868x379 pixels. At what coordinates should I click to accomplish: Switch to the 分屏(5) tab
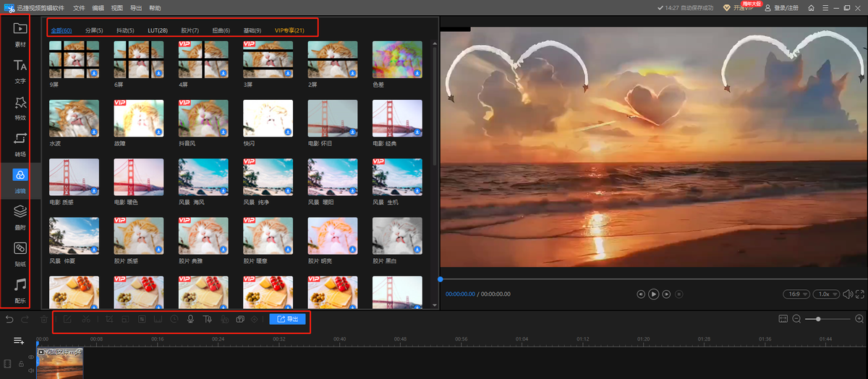[x=94, y=30]
